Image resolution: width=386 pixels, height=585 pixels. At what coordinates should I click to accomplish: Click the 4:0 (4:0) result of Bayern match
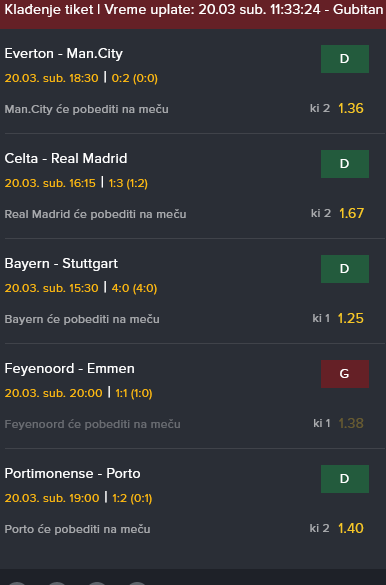(134, 288)
